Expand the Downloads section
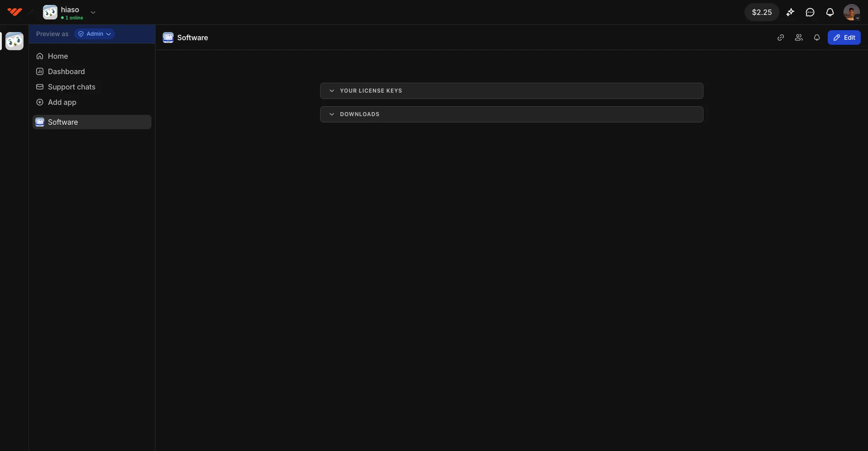The width and height of the screenshot is (868, 451). click(x=512, y=114)
